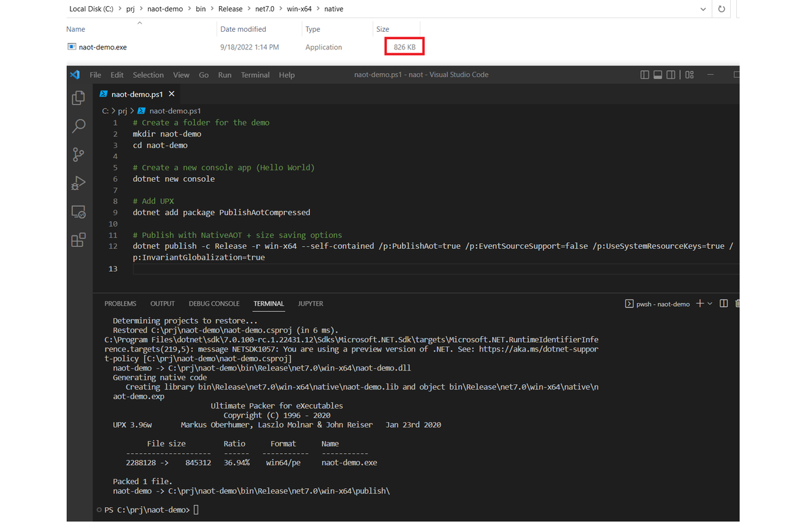Open the Search view in activity bar
The height and width of the screenshot is (522, 812).
tap(78, 126)
